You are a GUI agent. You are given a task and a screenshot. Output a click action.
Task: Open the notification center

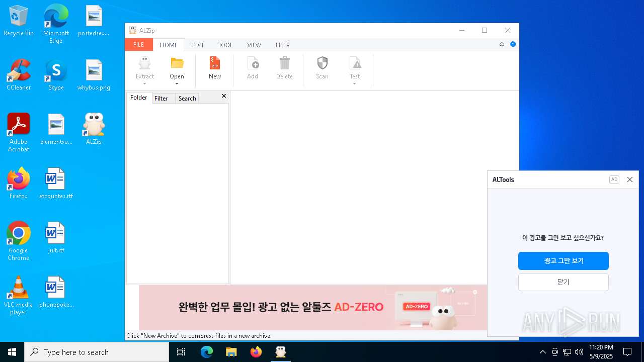[627, 352]
